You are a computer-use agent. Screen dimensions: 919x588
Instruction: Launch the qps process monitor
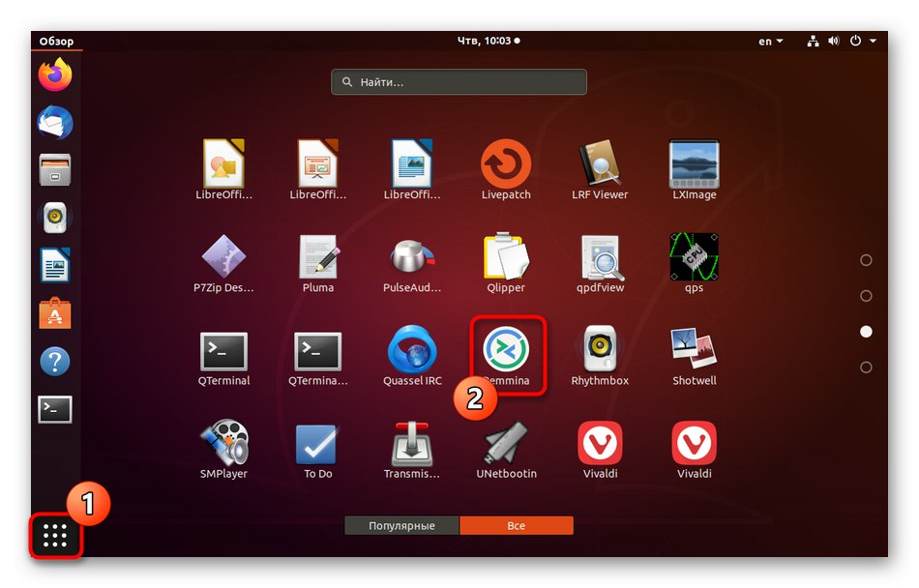click(694, 263)
